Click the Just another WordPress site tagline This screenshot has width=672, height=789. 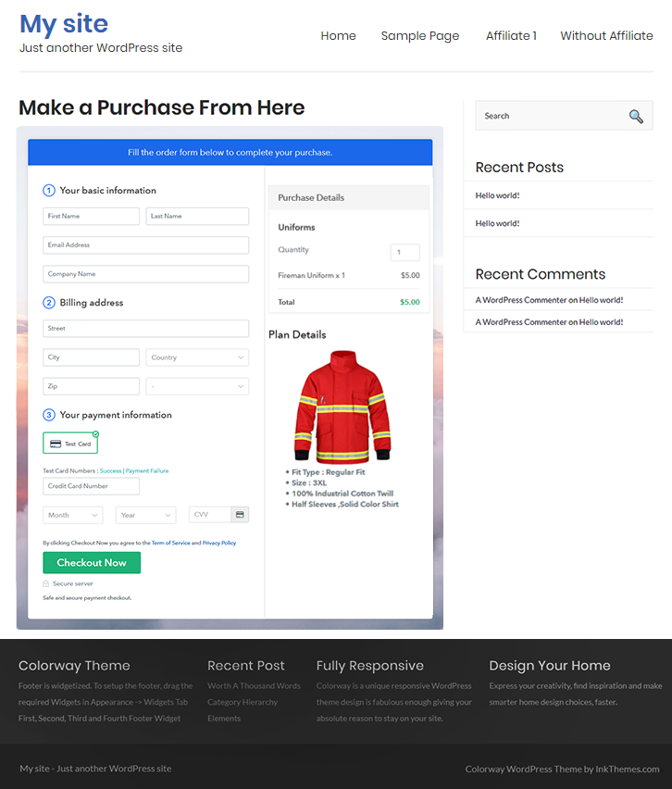tap(101, 48)
